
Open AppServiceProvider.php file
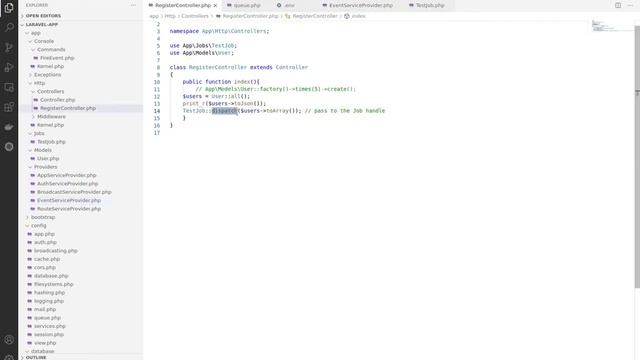click(67, 175)
